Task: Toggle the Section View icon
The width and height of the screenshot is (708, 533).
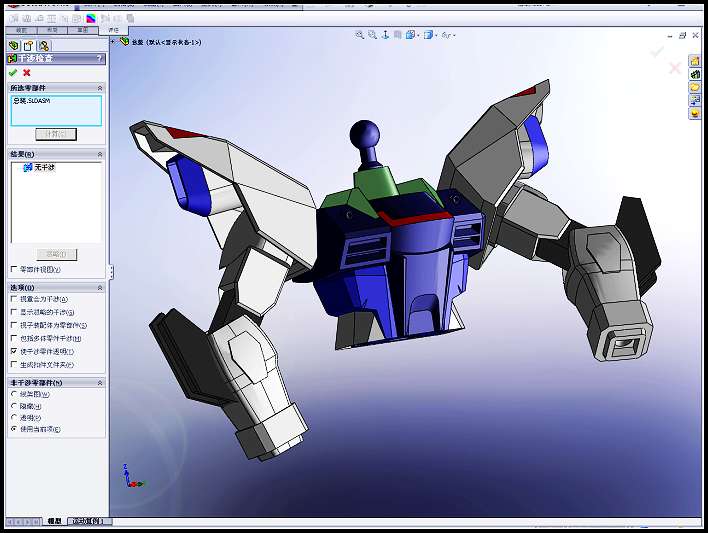Action: click(397, 35)
